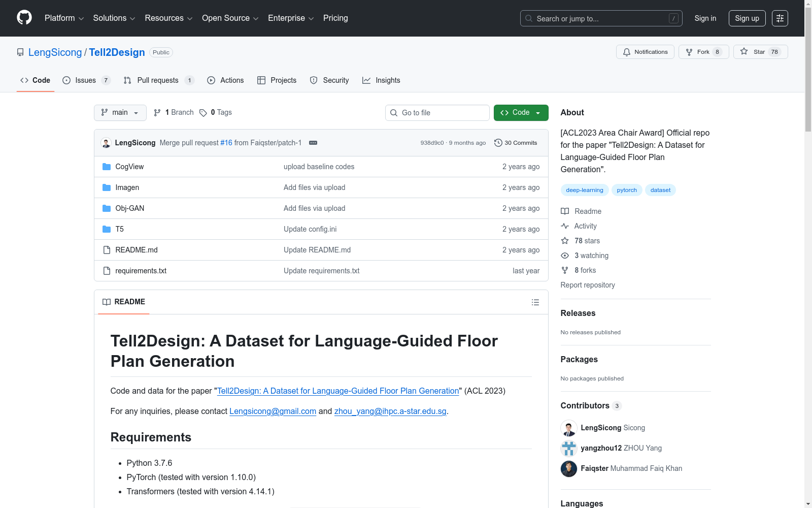Screen dimensions: 812x508
Task: Open the T5 folder icon
Action: point(107,229)
